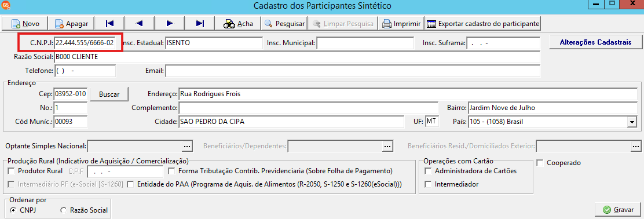Maximize the Cadastro dos Participantes window

[612, 4]
